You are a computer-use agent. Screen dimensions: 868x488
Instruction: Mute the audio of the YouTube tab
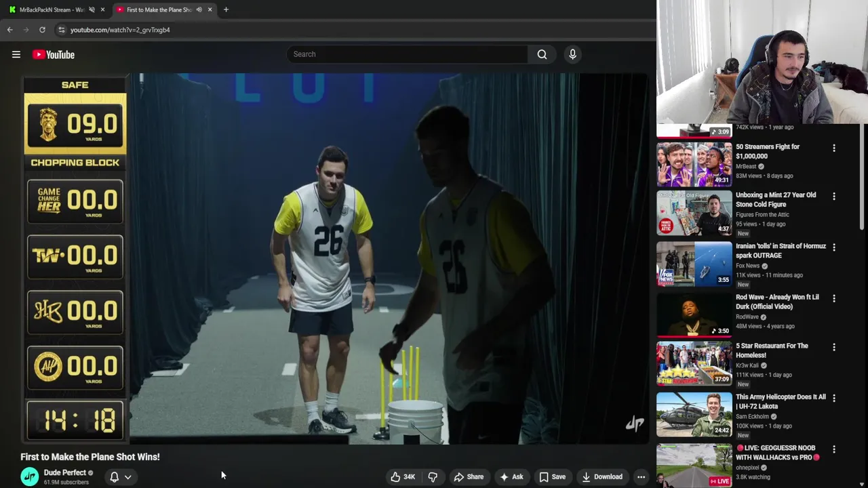coord(199,9)
